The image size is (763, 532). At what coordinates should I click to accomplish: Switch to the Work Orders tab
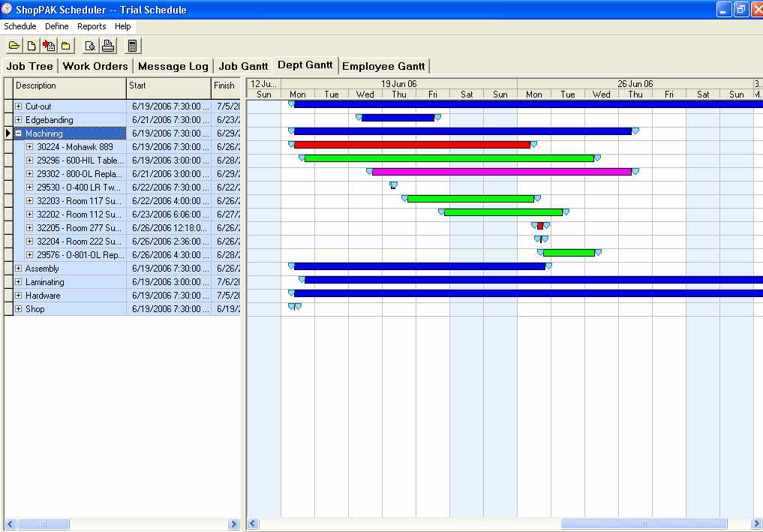pos(95,66)
